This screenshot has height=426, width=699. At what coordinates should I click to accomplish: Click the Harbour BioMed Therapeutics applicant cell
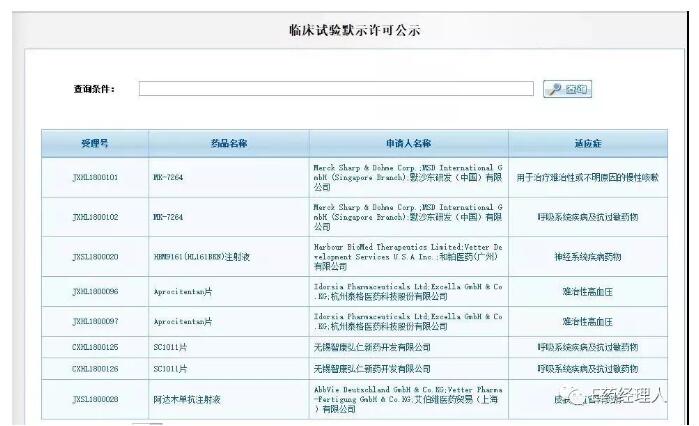click(x=408, y=257)
